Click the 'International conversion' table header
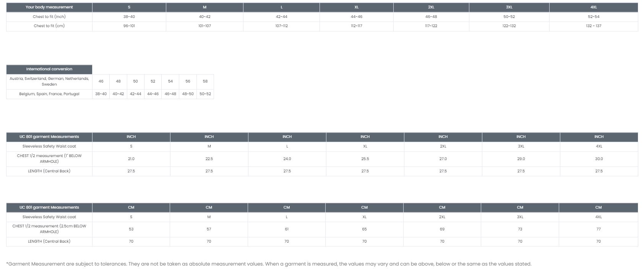 pos(49,69)
